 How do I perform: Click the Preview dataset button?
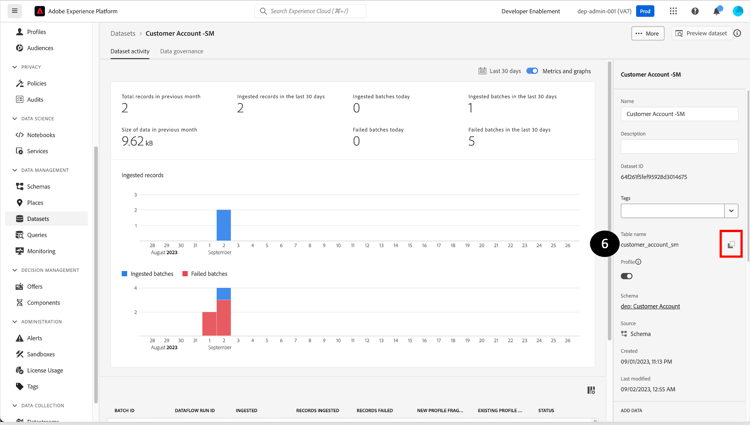click(x=701, y=33)
